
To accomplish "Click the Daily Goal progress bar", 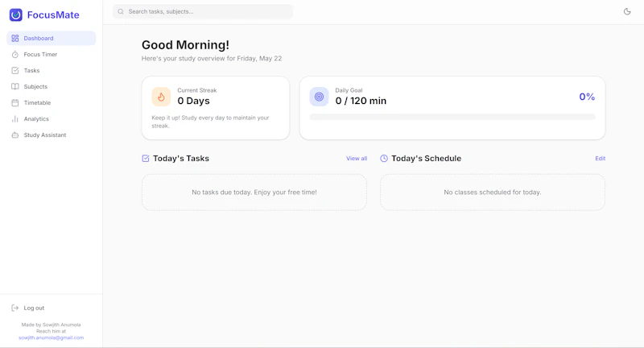I will [452, 117].
